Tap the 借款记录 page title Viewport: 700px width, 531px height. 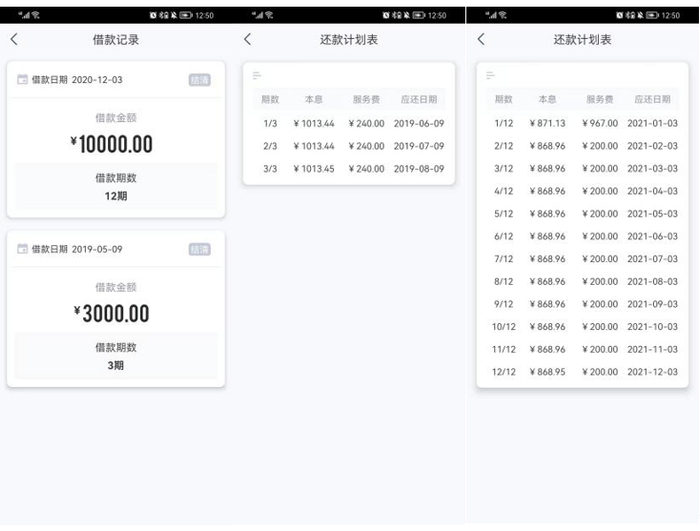116,40
